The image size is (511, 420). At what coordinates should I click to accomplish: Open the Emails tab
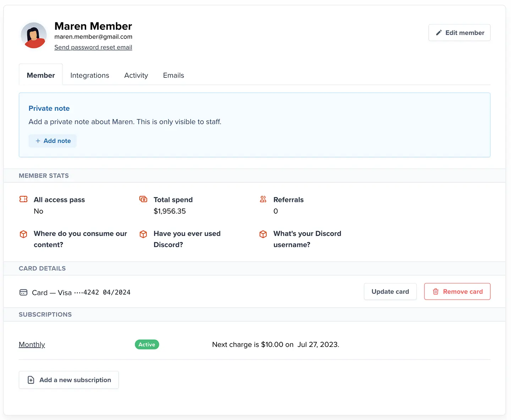click(x=174, y=75)
